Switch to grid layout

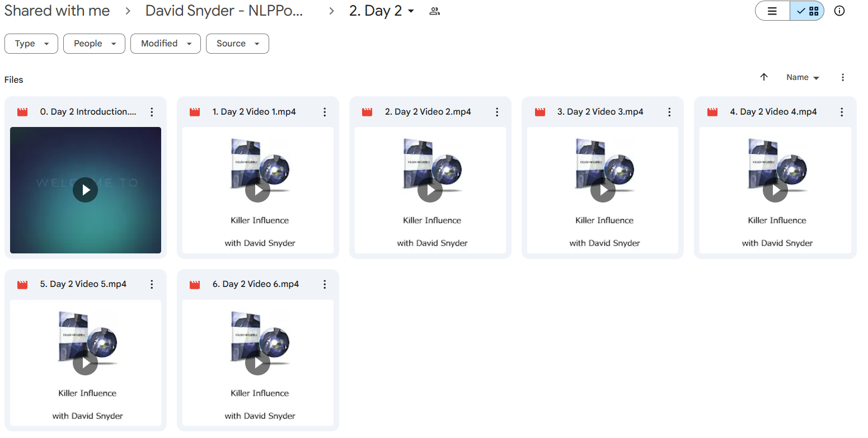[807, 11]
